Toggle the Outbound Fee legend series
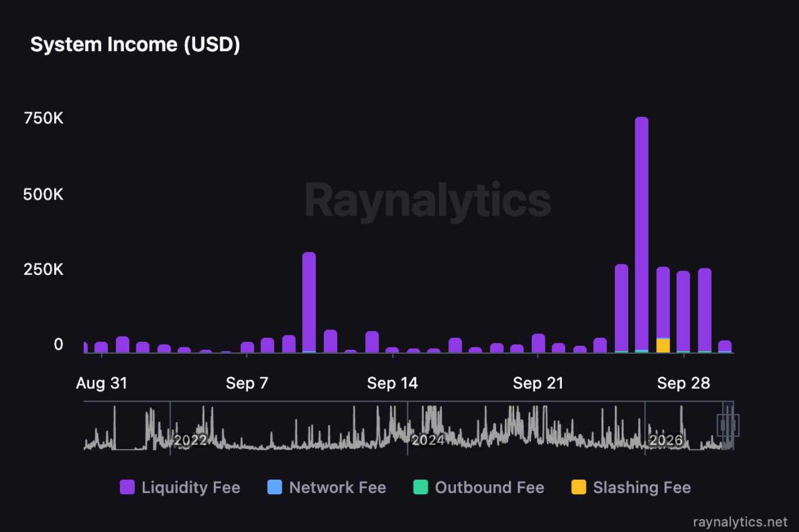Image resolution: width=799 pixels, height=532 pixels. (479, 487)
